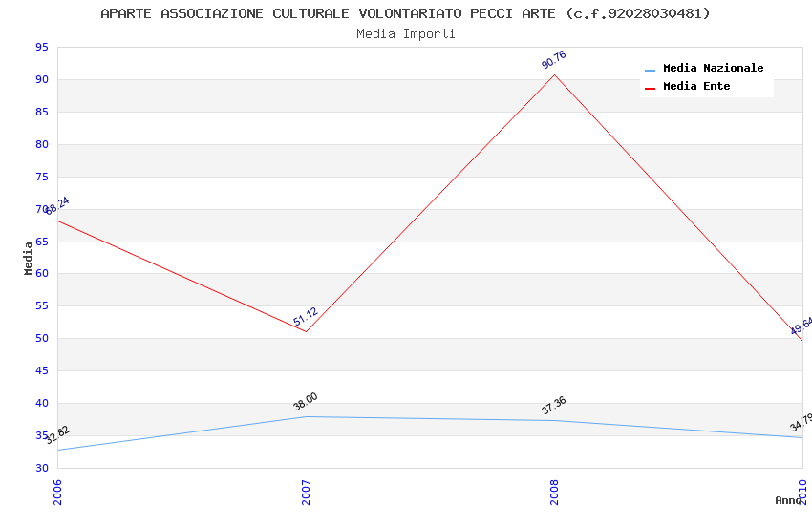Select data label 90.76

click(x=553, y=59)
